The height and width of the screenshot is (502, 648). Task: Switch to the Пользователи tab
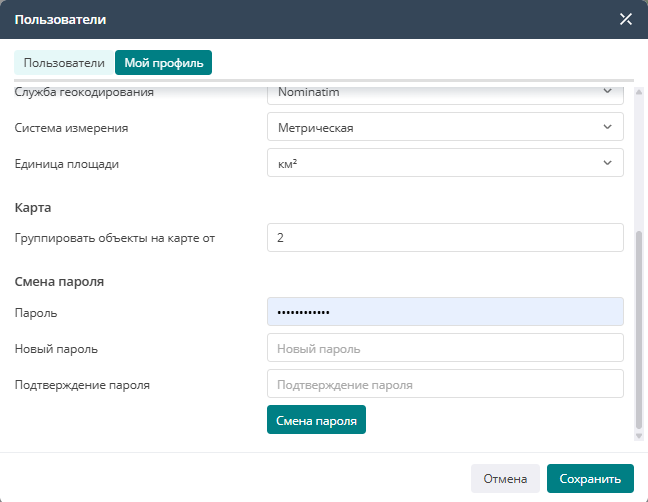(x=64, y=63)
